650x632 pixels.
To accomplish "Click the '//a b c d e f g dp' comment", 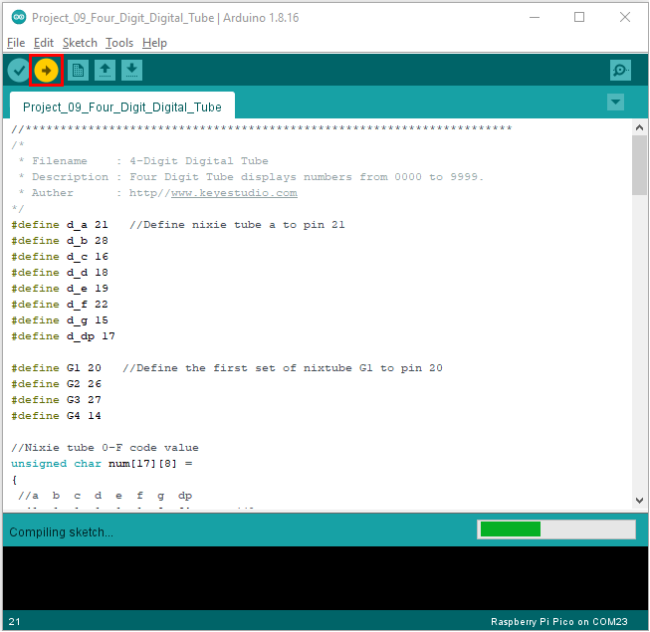I will click(x=105, y=496).
